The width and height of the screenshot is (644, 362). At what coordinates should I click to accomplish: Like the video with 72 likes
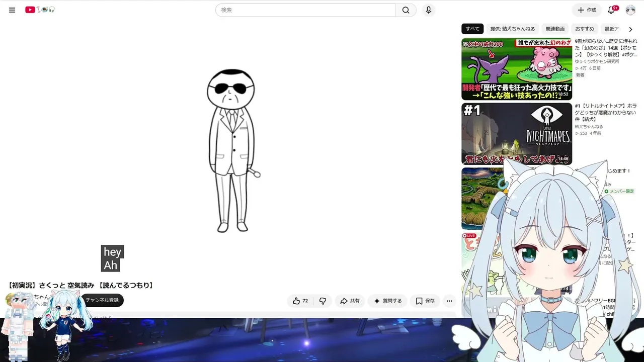coord(300,301)
